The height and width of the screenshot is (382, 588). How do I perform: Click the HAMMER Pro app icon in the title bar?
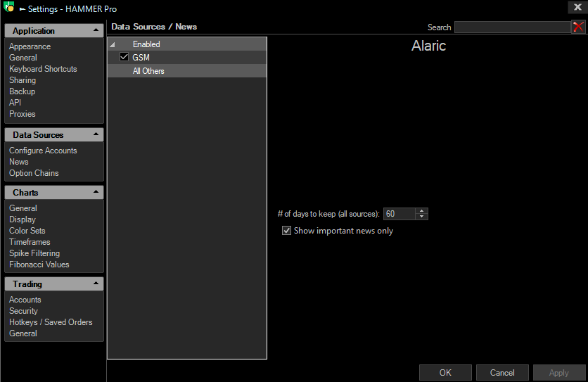[x=8, y=7]
